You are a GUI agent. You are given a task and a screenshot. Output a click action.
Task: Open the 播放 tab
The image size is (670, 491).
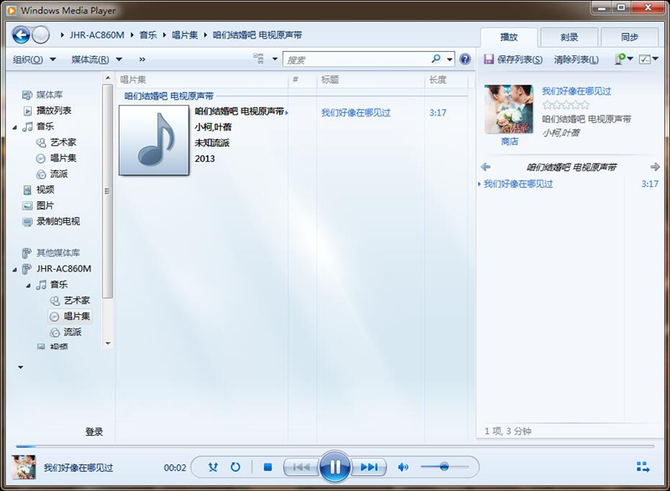coord(509,38)
